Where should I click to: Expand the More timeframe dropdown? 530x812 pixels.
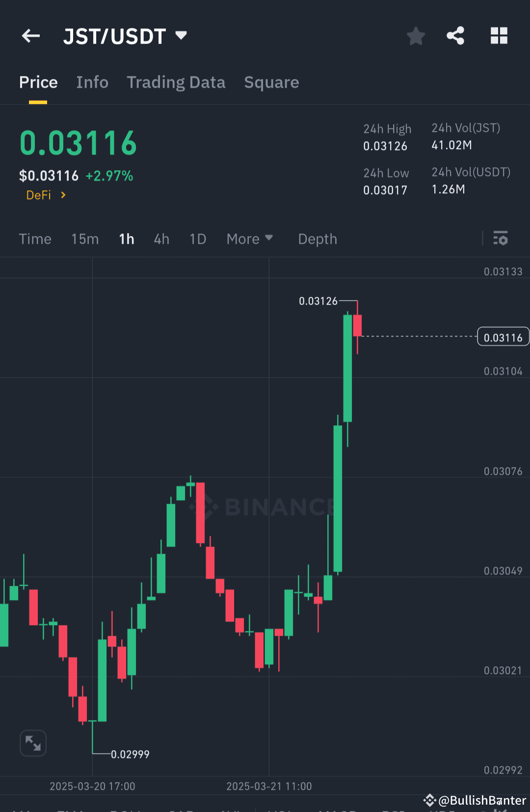coord(249,239)
